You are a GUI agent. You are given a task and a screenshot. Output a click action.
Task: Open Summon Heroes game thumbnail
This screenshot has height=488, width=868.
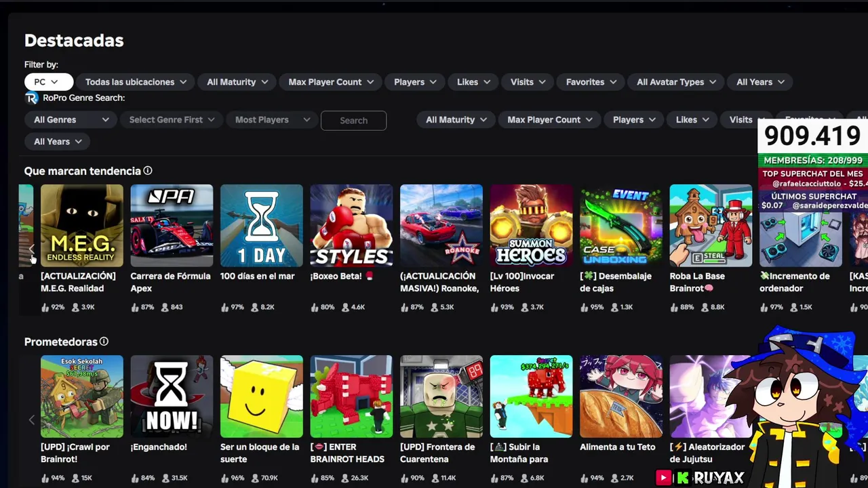[x=531, y=226]
